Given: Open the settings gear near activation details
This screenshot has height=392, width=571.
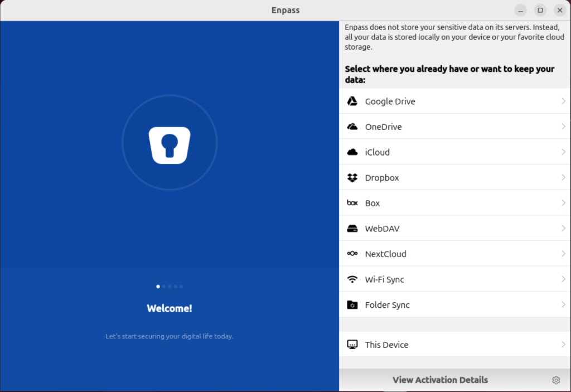Looking at the screenshot, I should (x=555, y=380).
